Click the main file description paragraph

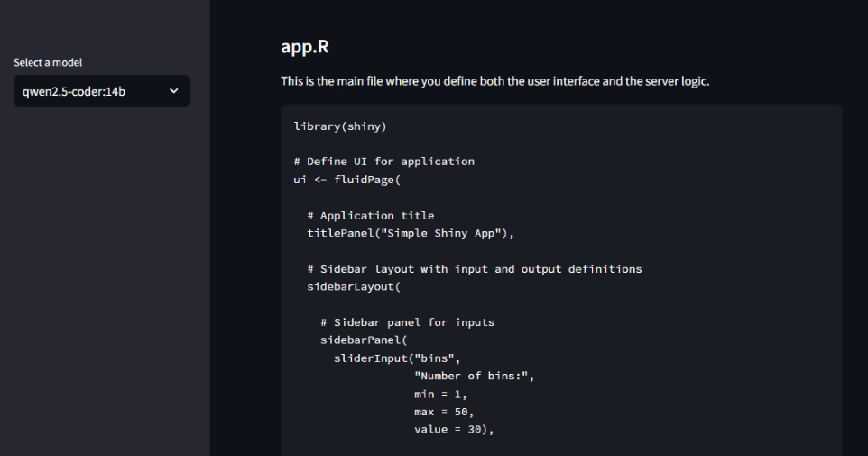495,81
